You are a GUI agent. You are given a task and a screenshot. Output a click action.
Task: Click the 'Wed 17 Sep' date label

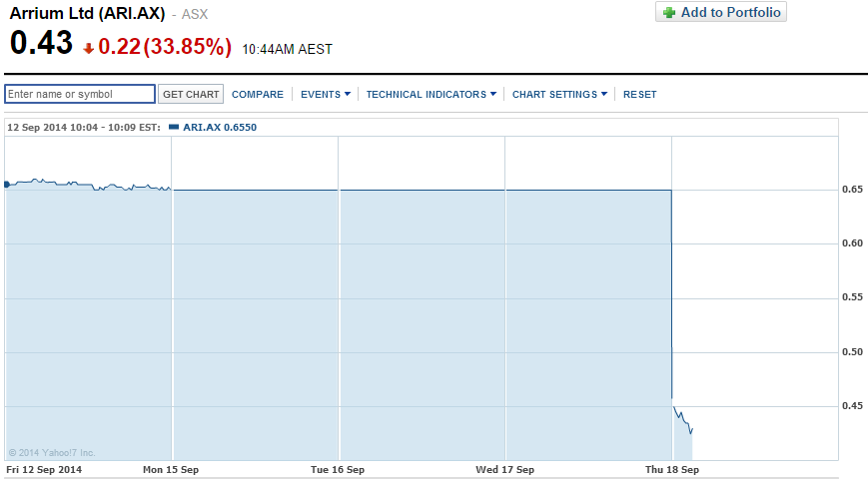click(504, 469)
